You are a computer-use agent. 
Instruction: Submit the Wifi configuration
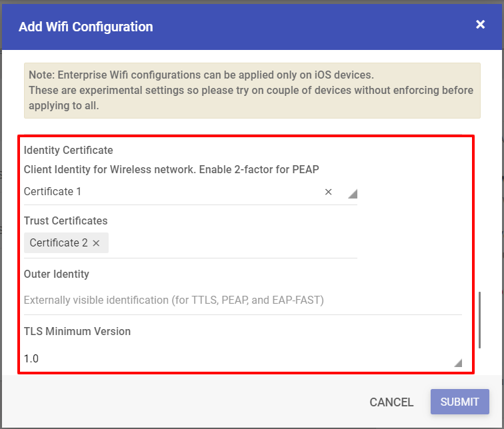click(x=459, y=402)
